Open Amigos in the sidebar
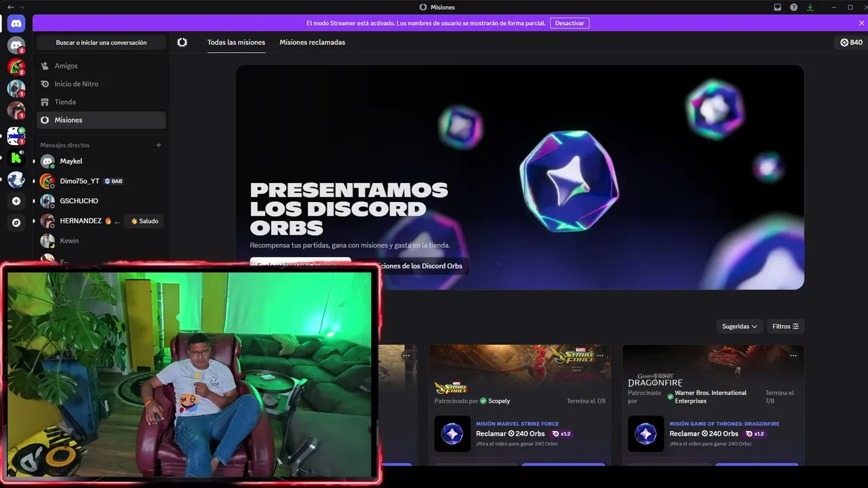The height and width of the screenshot is (488, 868). point(101,66)
